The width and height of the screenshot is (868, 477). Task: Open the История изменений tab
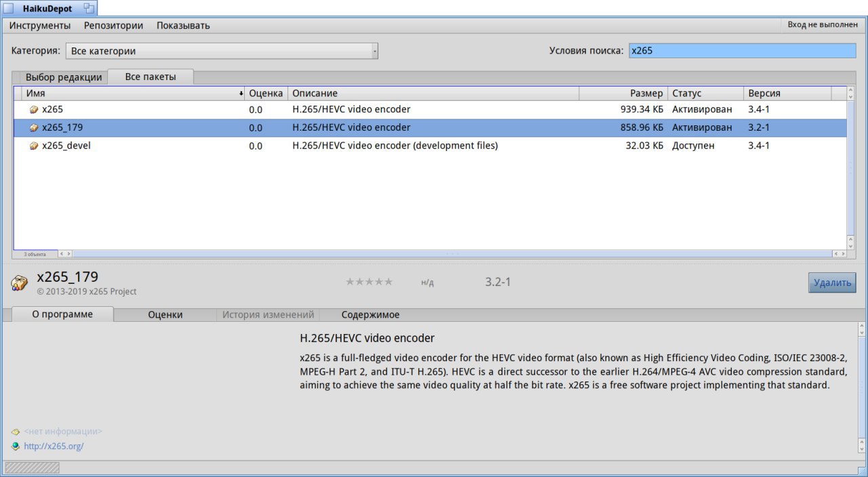[269, 314]
